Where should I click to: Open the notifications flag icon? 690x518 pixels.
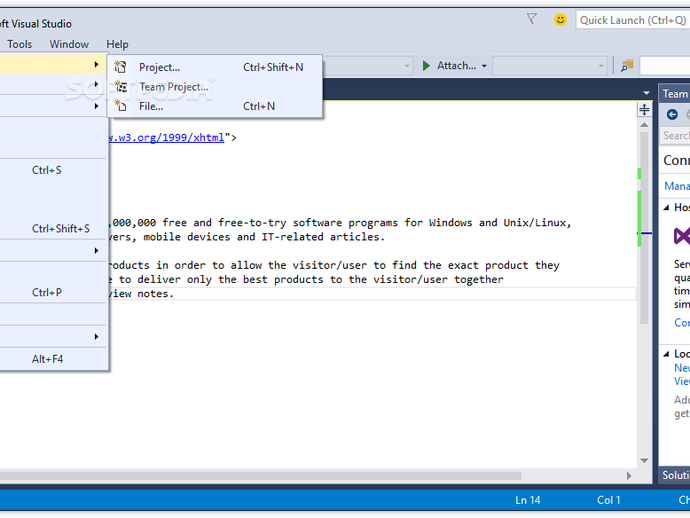coord(532,19)
